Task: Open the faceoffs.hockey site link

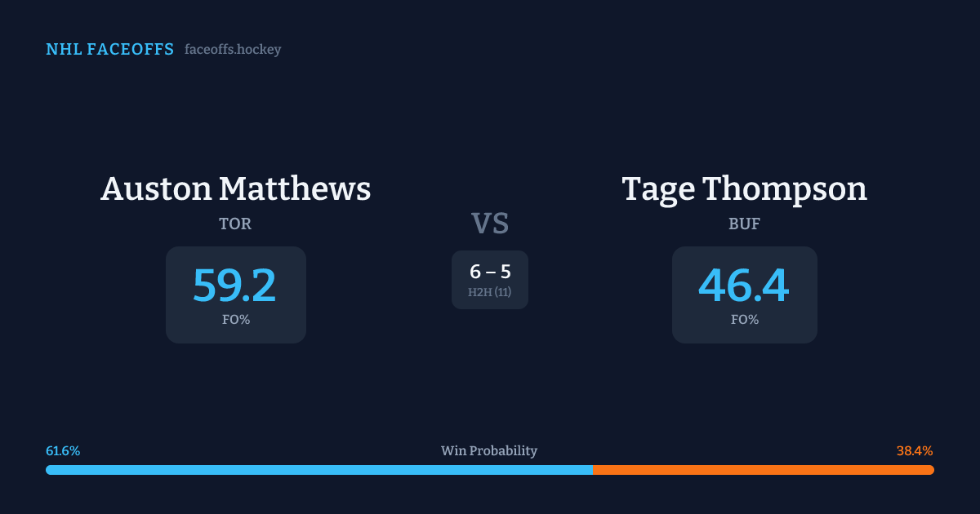Action: (233, 50)
